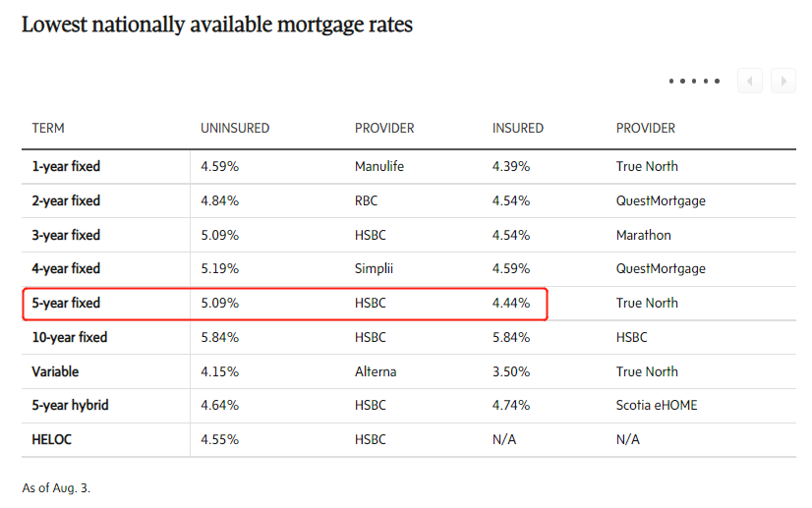Select the third pagination dot
The height and width of the screenshot is (508, 812).
click(x=694, y=81)
